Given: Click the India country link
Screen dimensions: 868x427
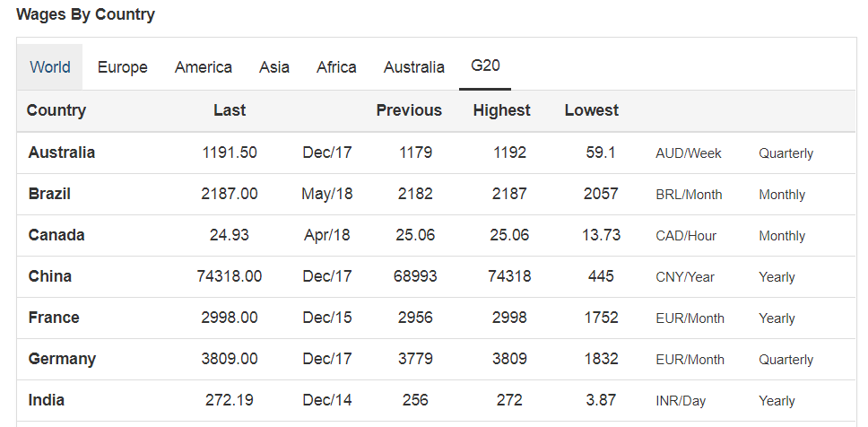Looking at the screenshot, I should point(46,400).
